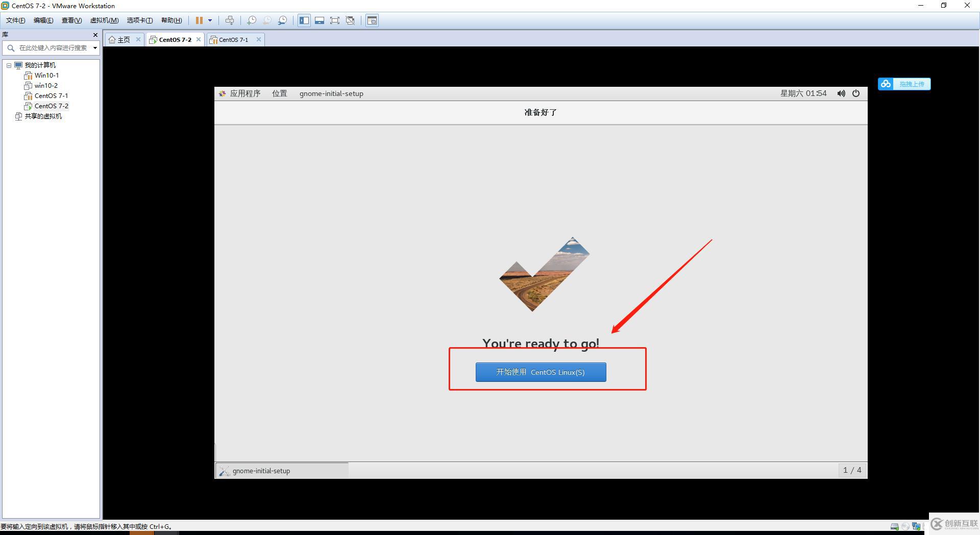Image resolution: width=980 pixels, height=535 pixels.
Task: Click the CentOS 7-2 - VMware Workstation title
Action: 63,6
